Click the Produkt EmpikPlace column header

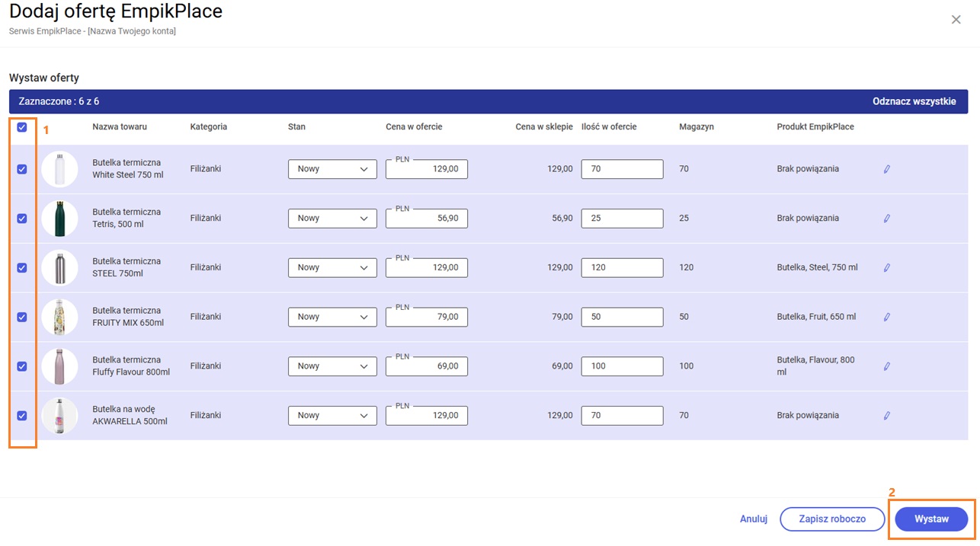point(815,127)
